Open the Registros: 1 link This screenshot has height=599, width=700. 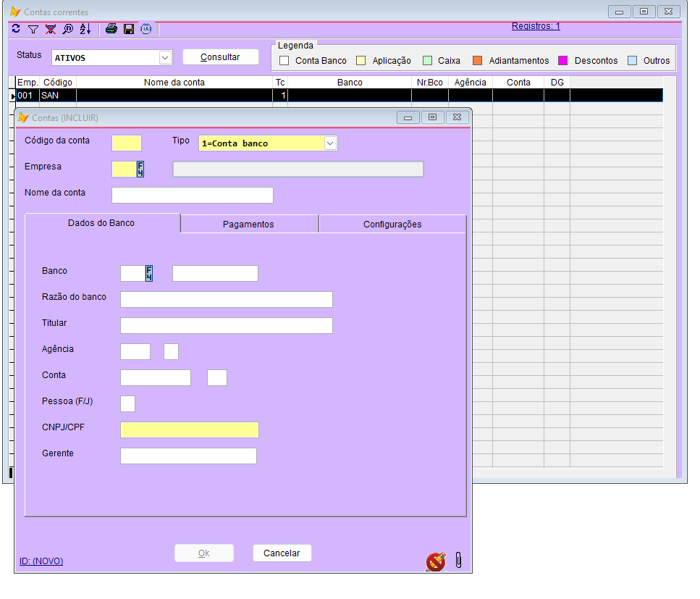(536, 26)
